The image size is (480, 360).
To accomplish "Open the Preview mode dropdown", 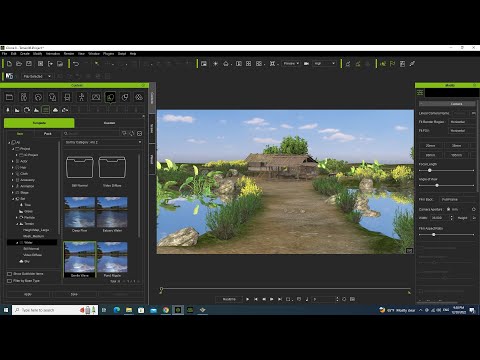I will point(291,63).
